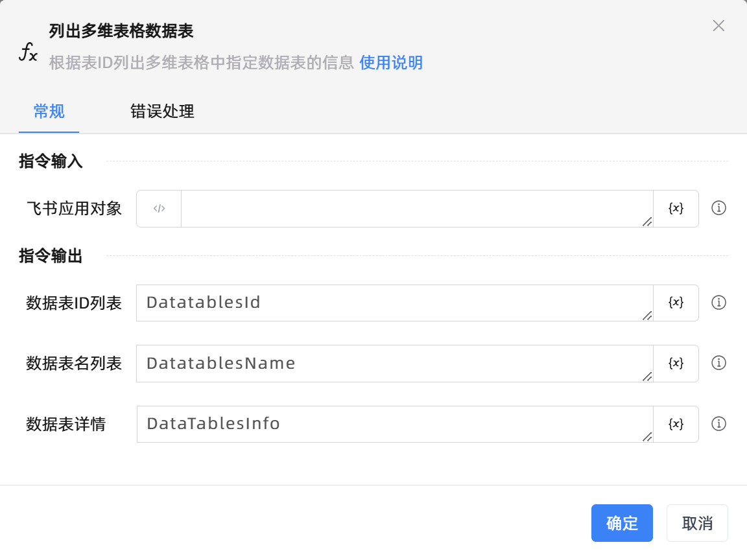Click the DataTablesInfo output field
Image resolution: width=747 pixels, height=560 pixels.
394,424
